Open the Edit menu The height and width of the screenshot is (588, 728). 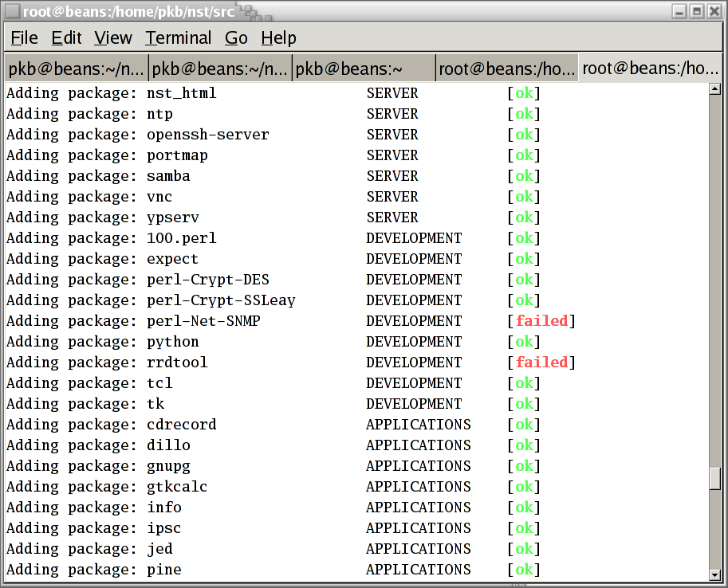click(66, 38)
